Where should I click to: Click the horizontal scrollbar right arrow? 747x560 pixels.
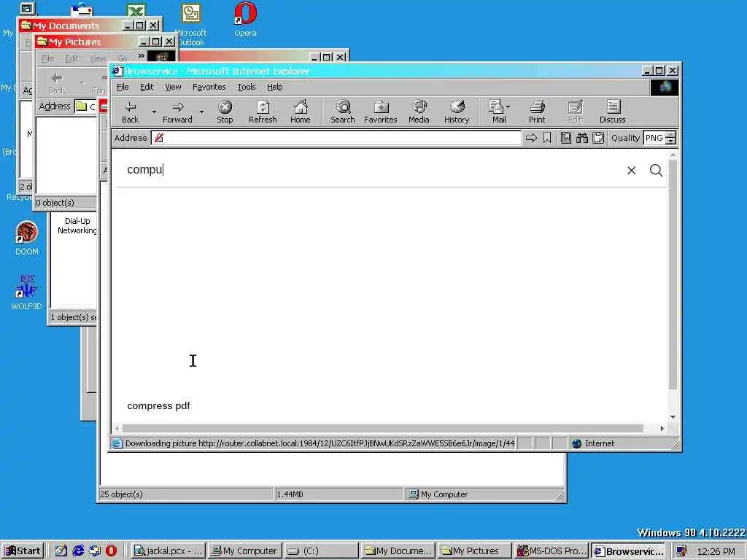click(662, 428)
